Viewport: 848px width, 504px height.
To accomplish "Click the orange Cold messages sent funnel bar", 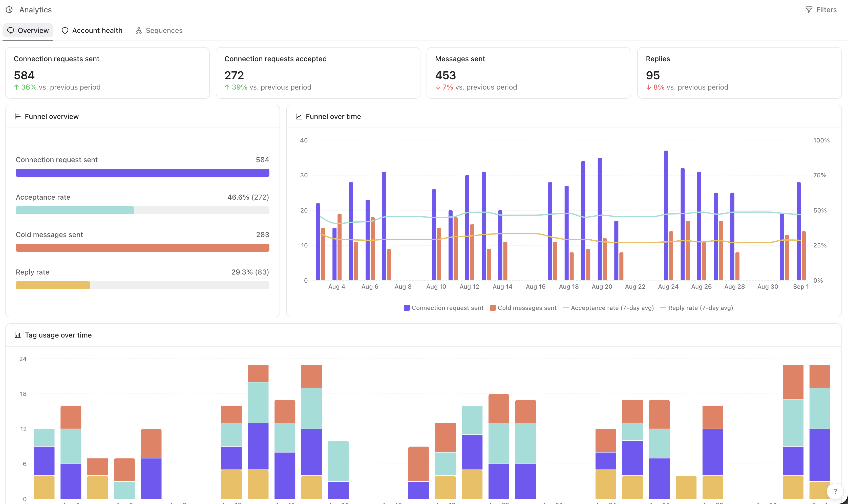I will coord(143,248).
